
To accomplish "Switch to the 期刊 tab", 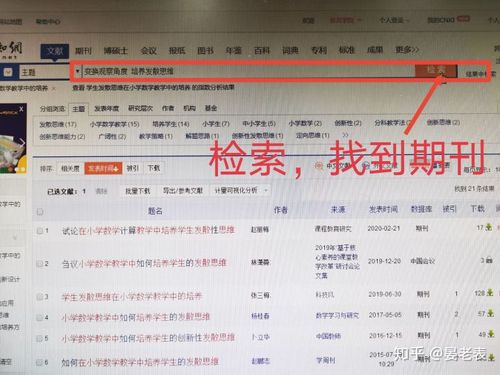I will point(83,51).
